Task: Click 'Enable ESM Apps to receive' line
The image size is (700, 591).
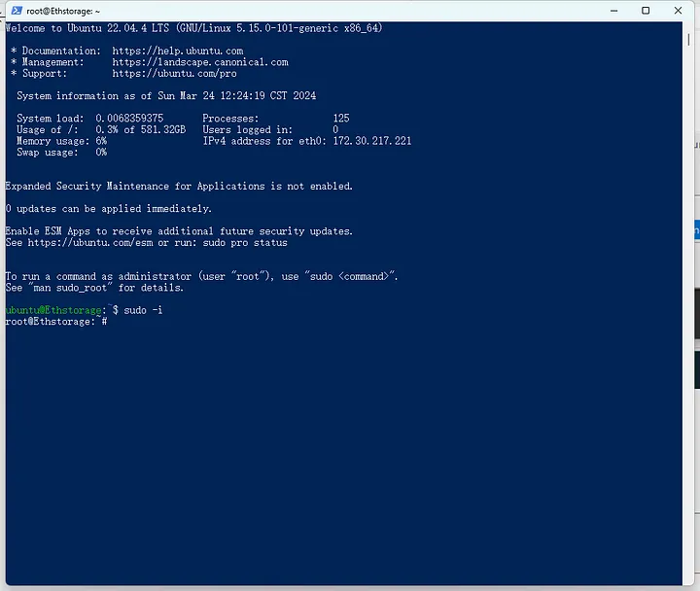Action: click(179, 231)
